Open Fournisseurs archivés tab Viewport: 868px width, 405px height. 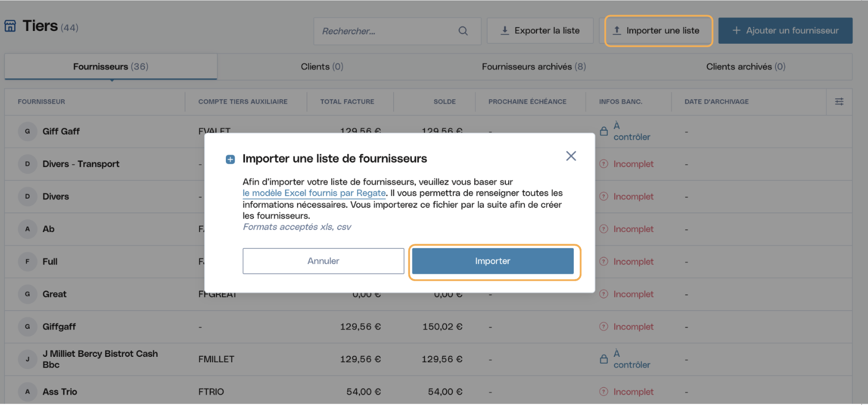534,67
